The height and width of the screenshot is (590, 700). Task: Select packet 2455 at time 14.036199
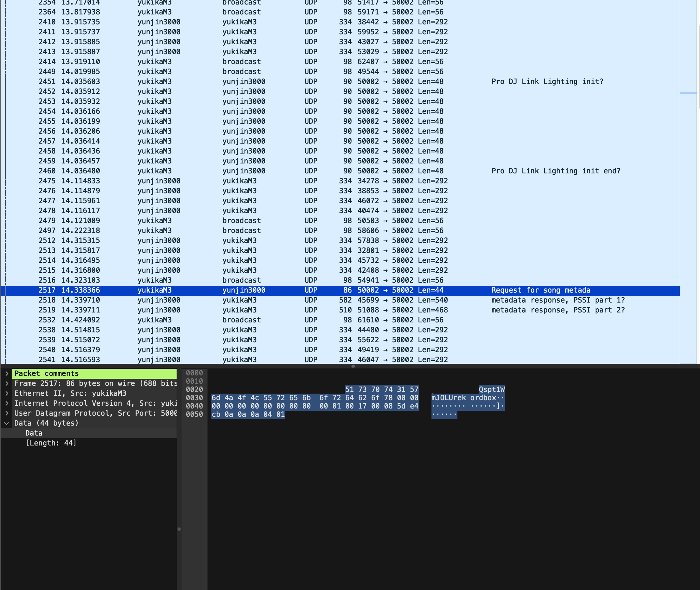click(340, 121)
